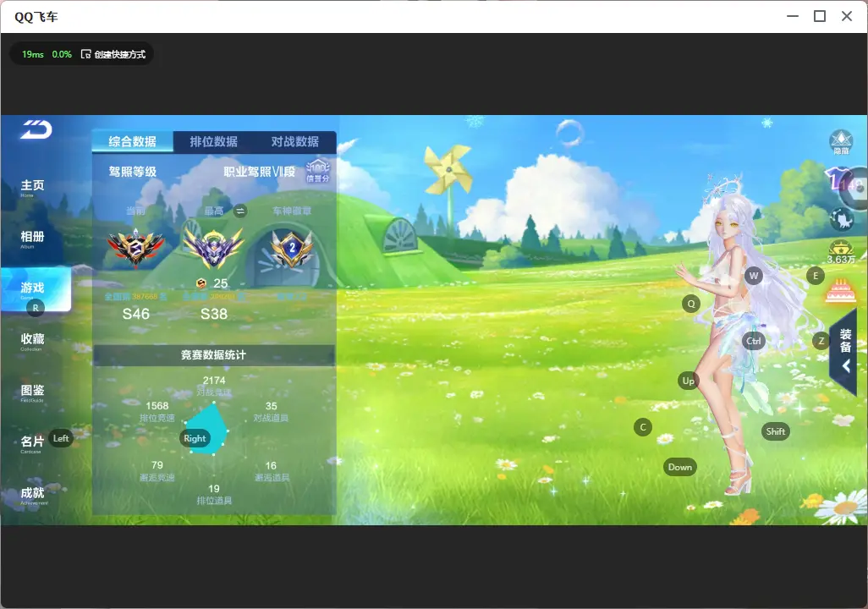This screenshot has width=868, height=609.
Task: Click the 隐藏 hide UI icon
Action: [x=841, y=142]
